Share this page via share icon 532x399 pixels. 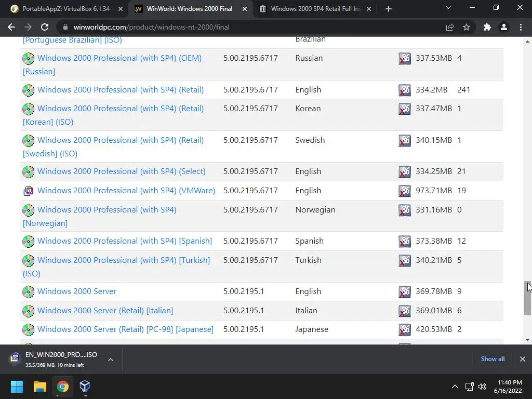pos(450,27)
